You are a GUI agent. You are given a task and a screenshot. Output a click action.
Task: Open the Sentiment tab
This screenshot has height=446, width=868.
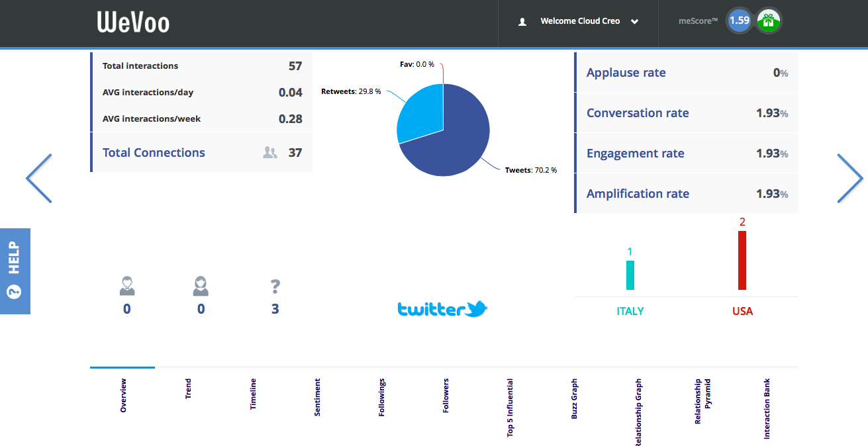(x=317, y=397)
